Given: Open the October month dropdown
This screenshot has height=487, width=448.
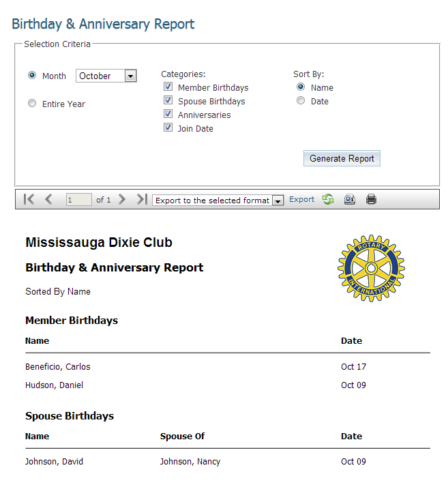Looking at the screenshot, I should [x=106, y=76].
